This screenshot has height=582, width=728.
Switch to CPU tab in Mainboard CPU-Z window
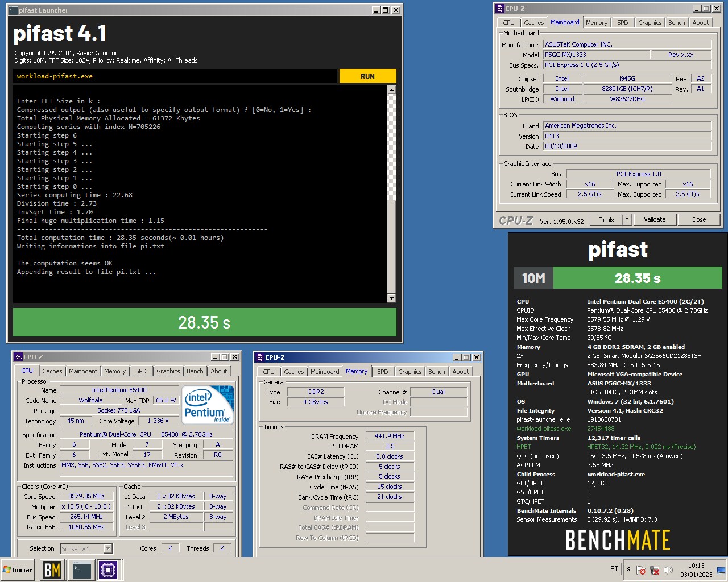click(508, 23)
